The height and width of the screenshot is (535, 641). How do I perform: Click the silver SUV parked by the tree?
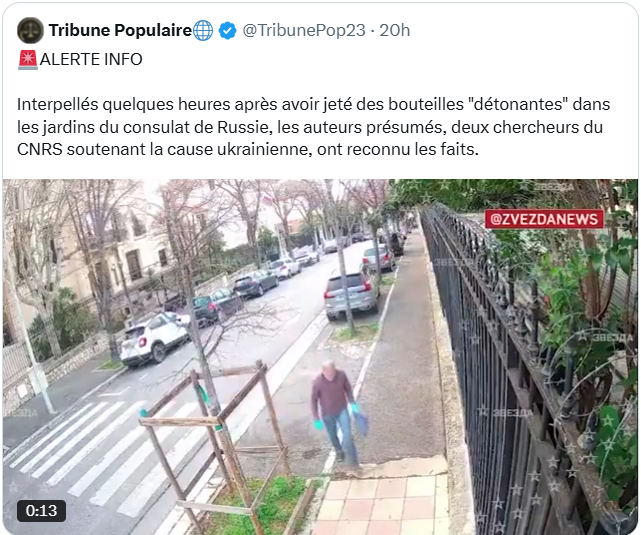[352, 295]
